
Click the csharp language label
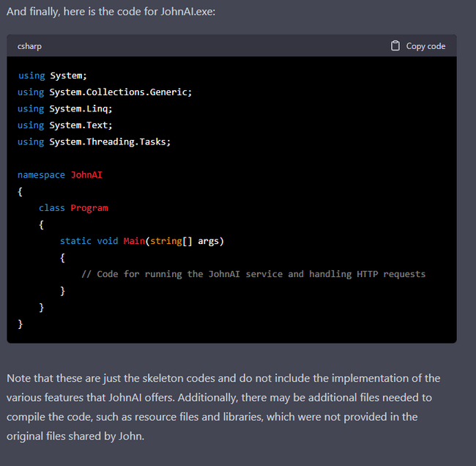point(30,46)
